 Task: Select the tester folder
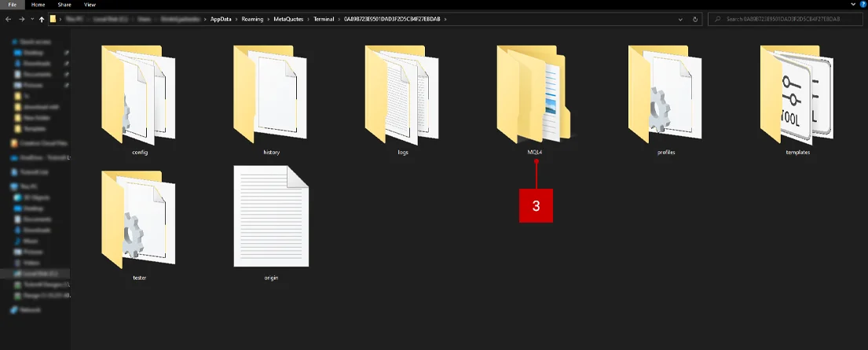tap(140, 222)
